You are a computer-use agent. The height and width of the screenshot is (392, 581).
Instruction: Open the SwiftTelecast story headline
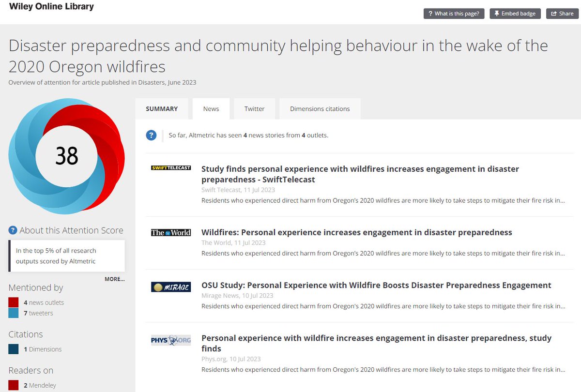360,174
